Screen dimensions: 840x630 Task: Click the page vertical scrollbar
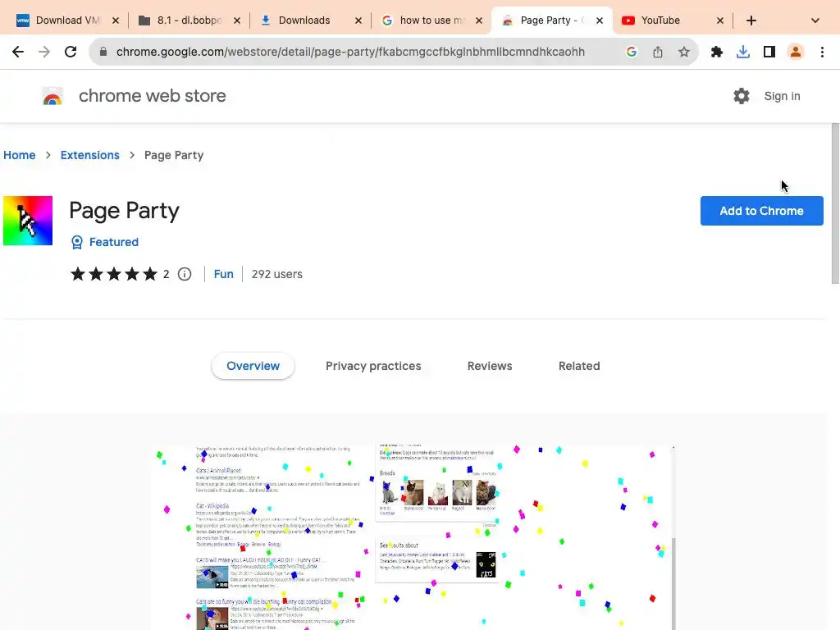click(x=835, y=205)
